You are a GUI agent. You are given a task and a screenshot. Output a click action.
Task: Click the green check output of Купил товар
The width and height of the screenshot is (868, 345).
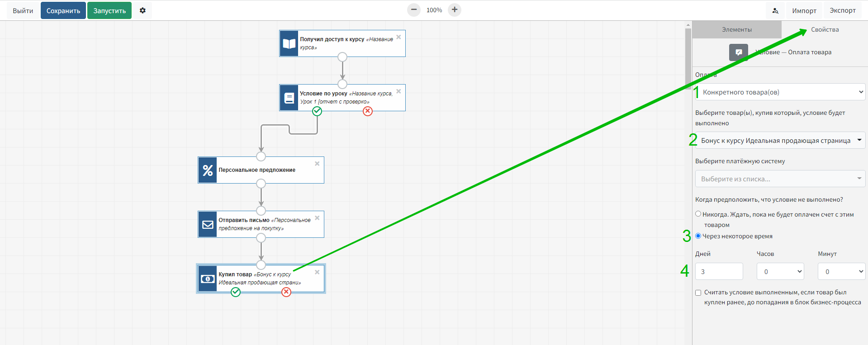tap(236, 292)
